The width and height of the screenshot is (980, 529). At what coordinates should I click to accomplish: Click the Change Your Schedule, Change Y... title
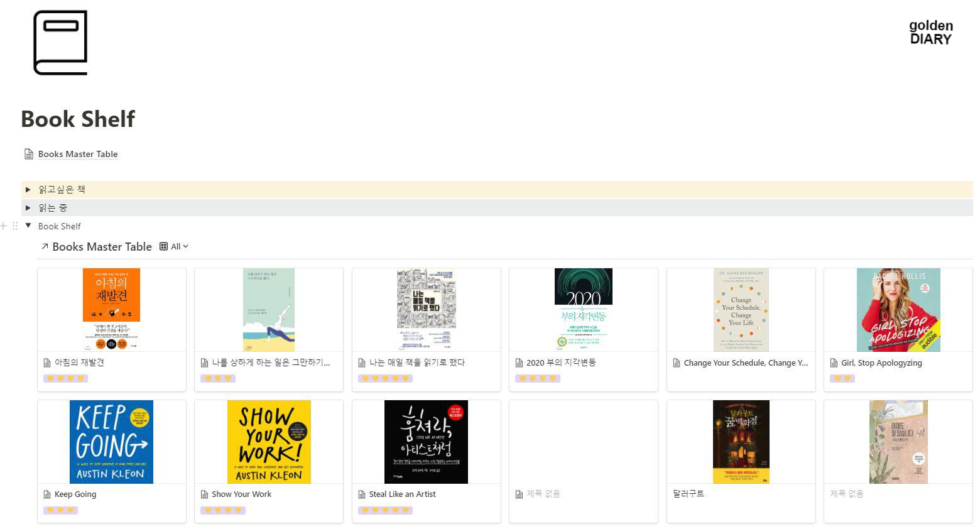[x=746, y=363]
